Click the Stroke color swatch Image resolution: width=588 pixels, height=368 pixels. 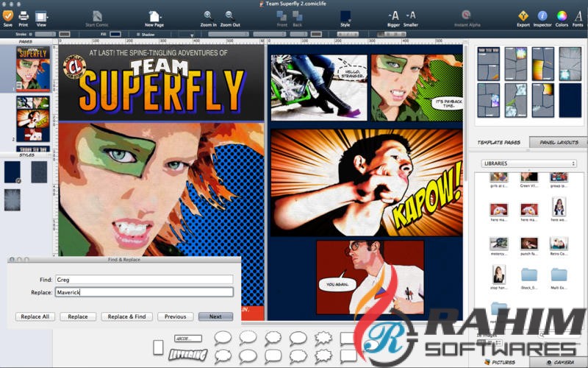pos(65,34)
